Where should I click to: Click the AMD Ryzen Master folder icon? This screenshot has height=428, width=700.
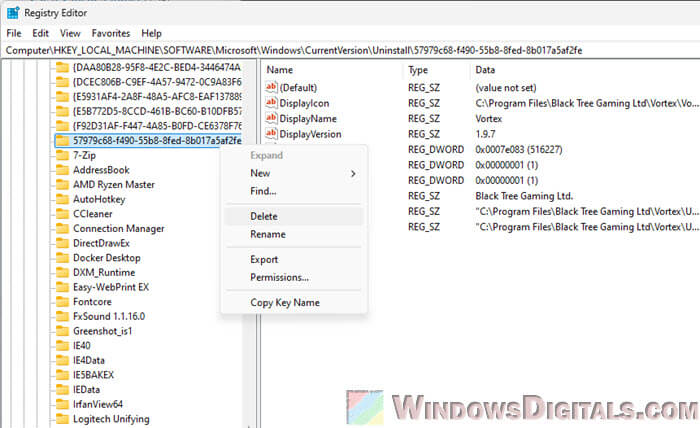pyautogui.click(x=62, y=185)
